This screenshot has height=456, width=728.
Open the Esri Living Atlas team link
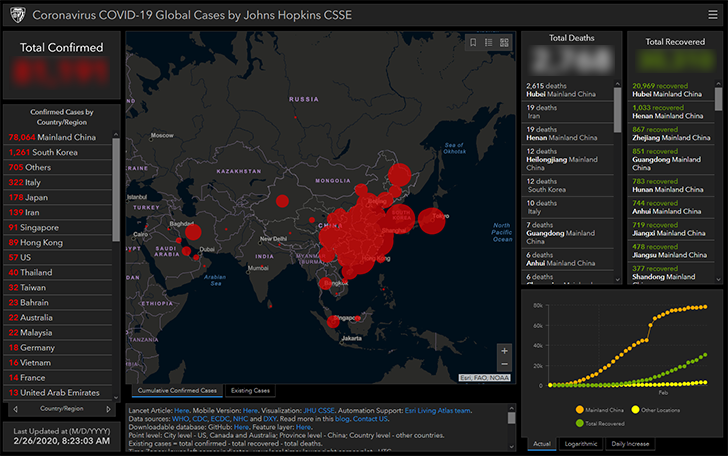coord(437,410)
